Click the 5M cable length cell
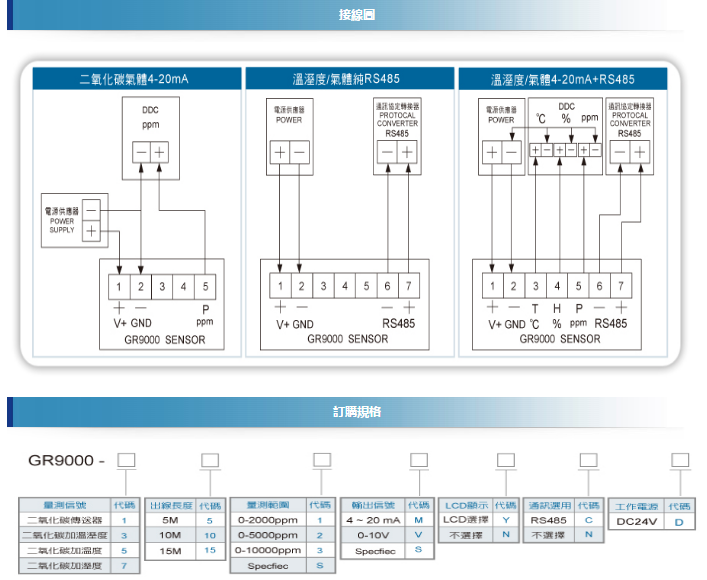 click(170, 520)
